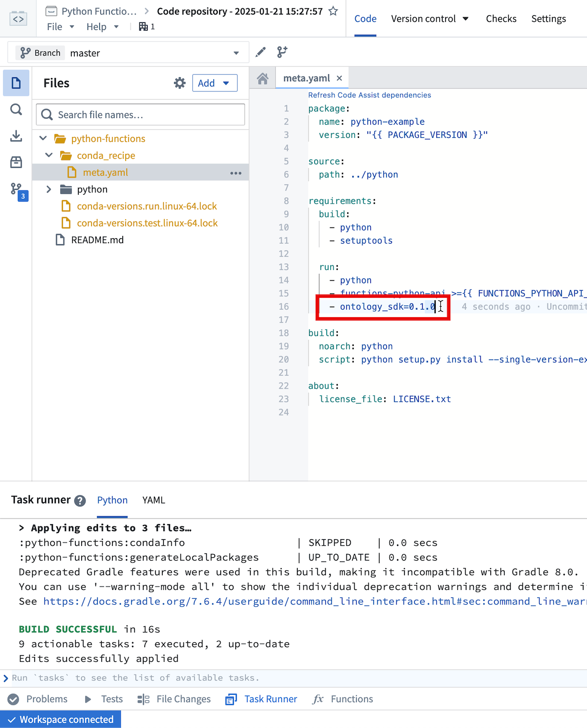The image size is (587, 728).
Task: Open more options for meta.yaml file
Action: point(236,173)
